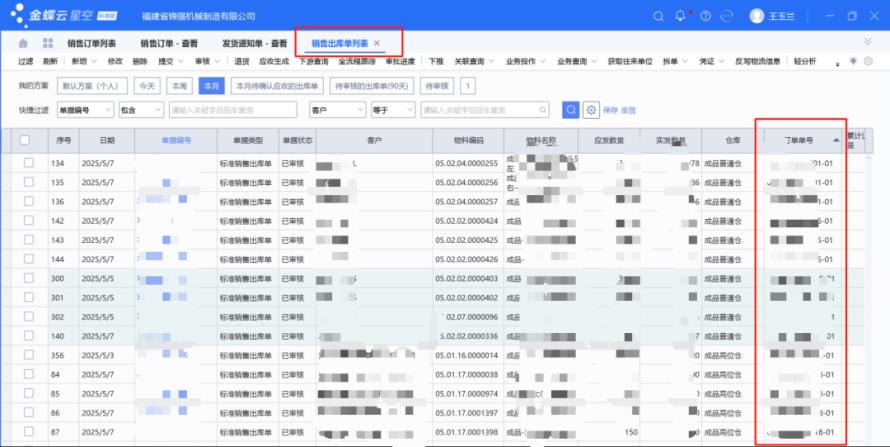Open the app grid menu icon

click(47, 44)
